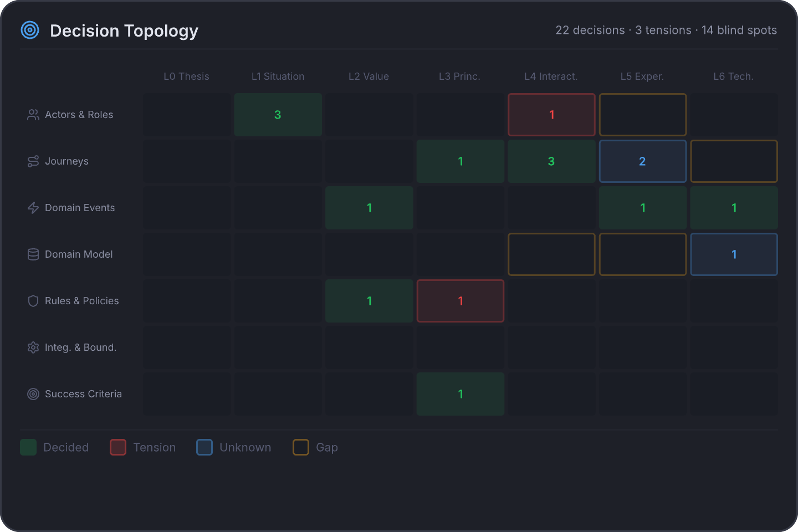This screenshot has height=532, width=798.
Task: Click the Tension legend color swatch
Action: pyautogui.click(x=118, y=447)
